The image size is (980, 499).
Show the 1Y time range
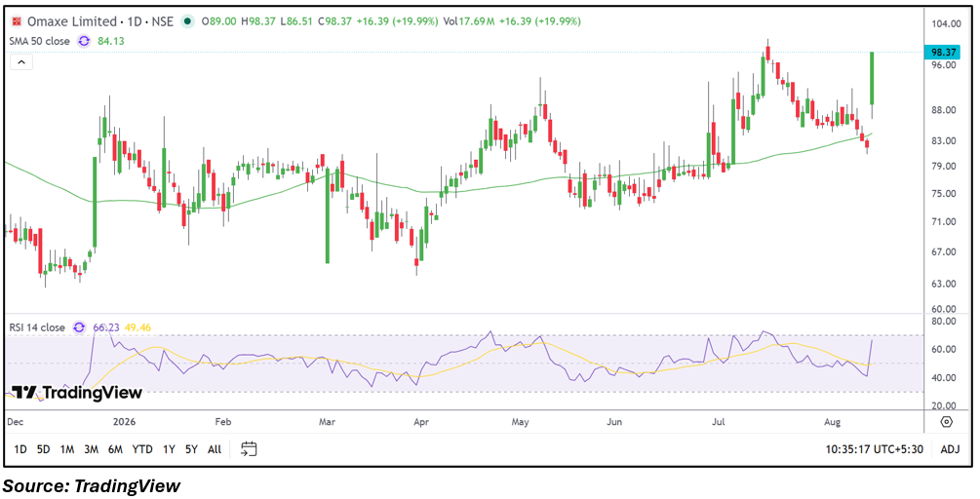pyautogui.click(x=169, y=449)
